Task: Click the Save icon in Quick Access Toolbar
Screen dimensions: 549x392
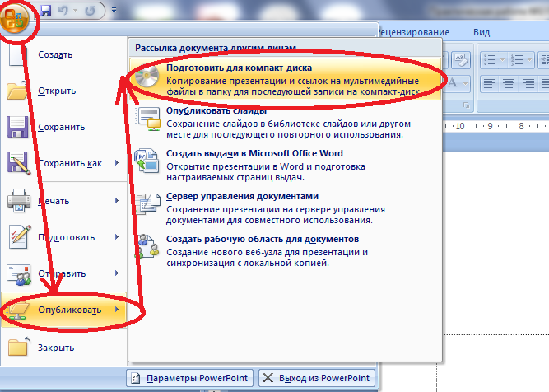Action: point(45,11)
